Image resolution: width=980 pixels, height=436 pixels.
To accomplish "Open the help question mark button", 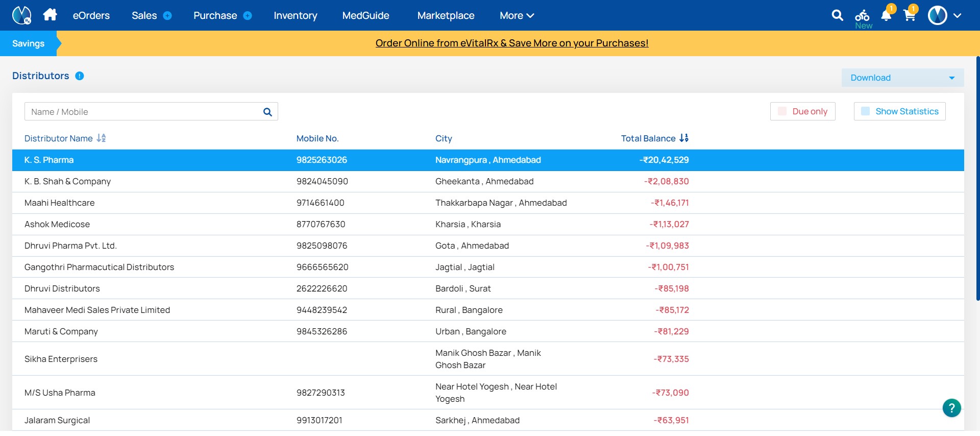I will pyautogui.click(x=951, y=408).
